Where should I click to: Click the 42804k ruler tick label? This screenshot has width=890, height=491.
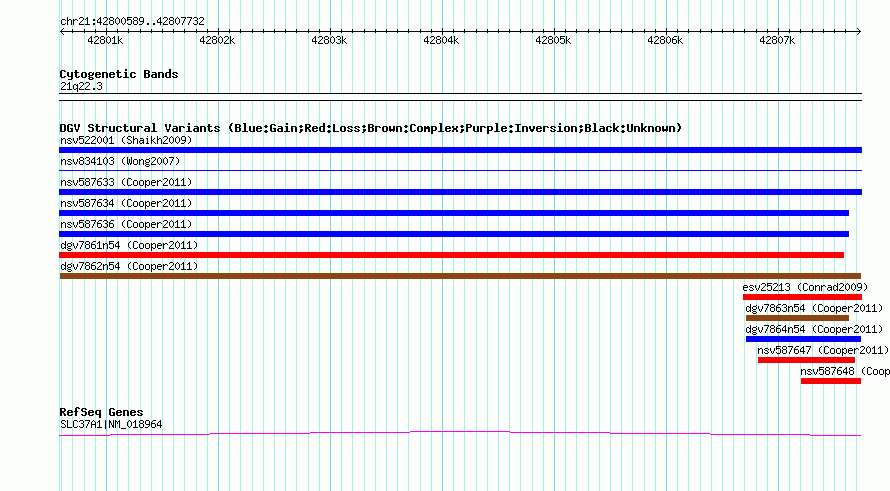coord(441,40)
